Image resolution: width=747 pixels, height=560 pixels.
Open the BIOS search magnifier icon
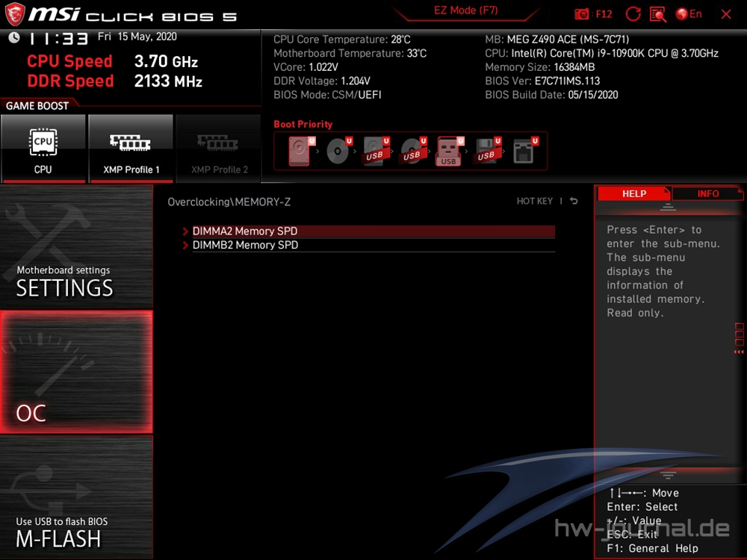tap(658, 14)
